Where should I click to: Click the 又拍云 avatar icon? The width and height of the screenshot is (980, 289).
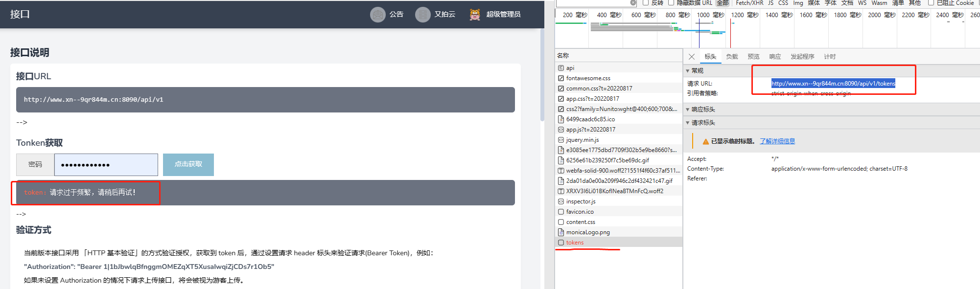(x=422, y=15)
